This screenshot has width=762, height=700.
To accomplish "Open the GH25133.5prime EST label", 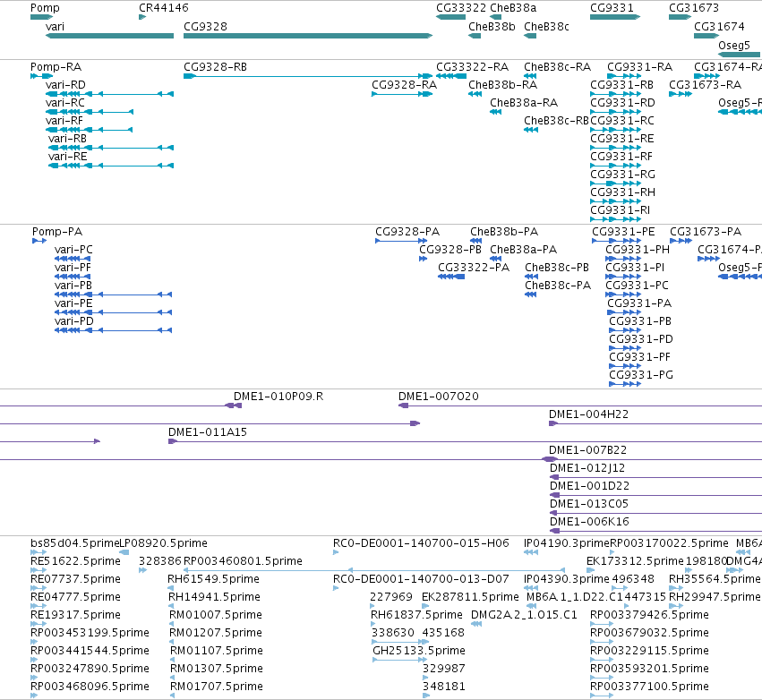I will [x=419, y=651].
